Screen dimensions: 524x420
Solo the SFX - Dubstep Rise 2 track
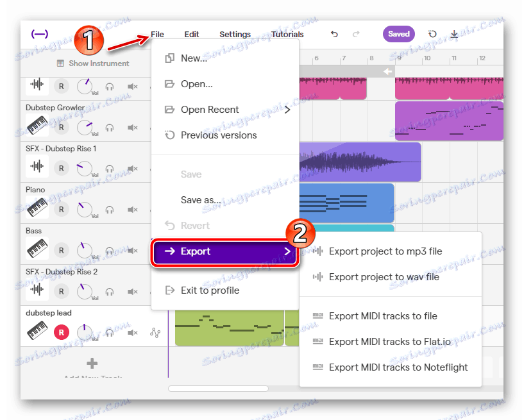click(110, 292)
